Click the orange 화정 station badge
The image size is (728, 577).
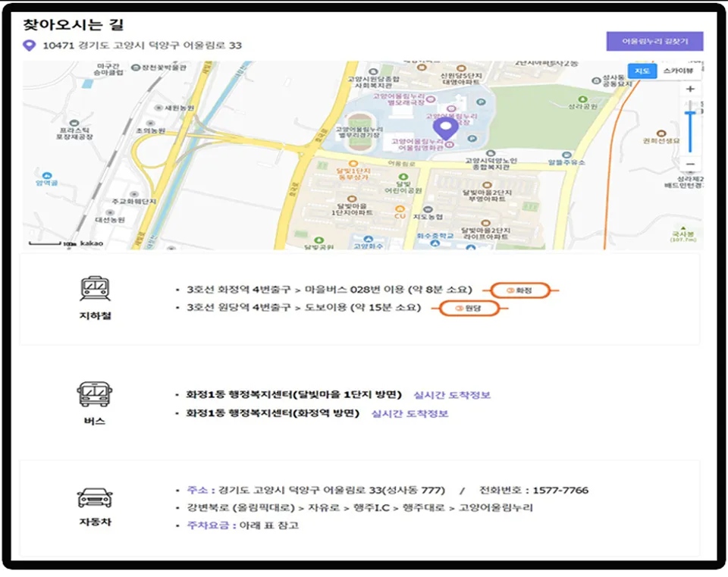(x=521, y=290)
